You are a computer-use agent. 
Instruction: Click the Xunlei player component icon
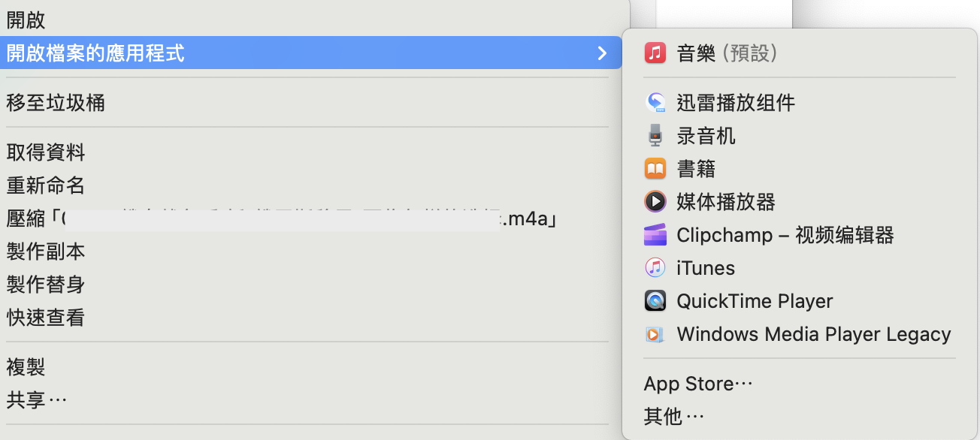(x=655, y=103)
